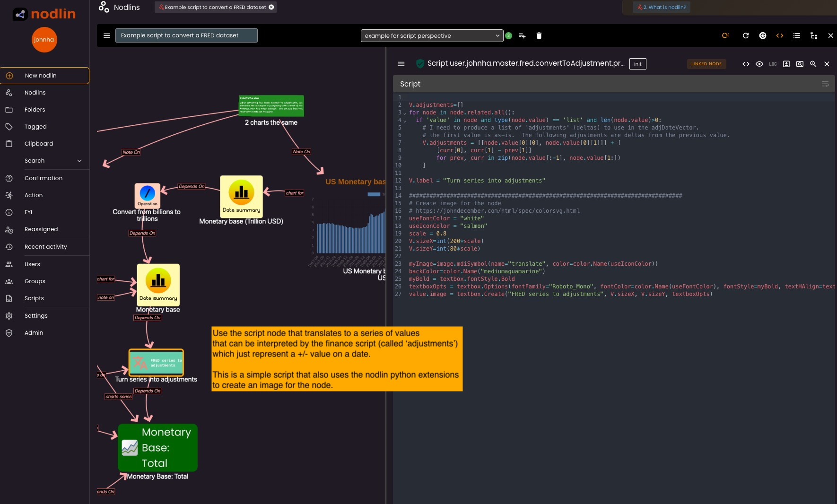Toggle the eye visibility icon in script panel
Image resolution: width=837 pixels, height=504 pixels.
point(759,64)
